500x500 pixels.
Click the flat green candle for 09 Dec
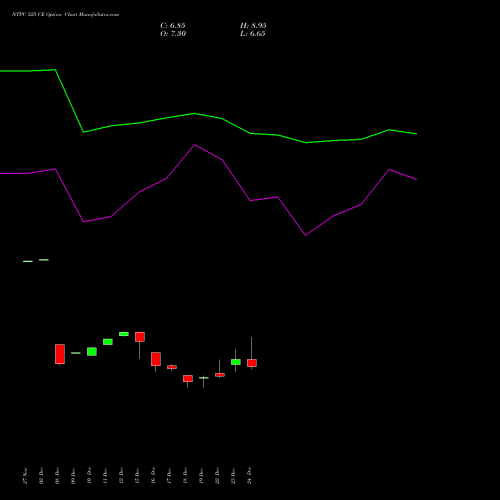click(76, 353)
